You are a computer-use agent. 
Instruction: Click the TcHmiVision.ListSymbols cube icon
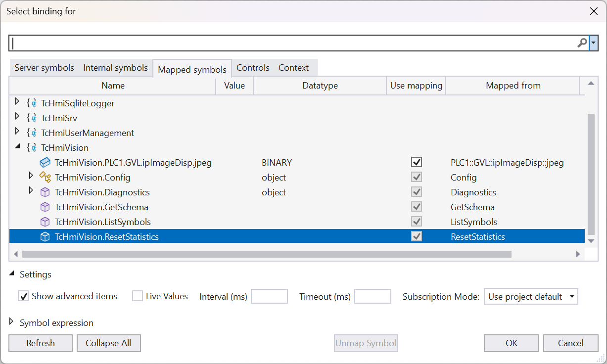45,222
